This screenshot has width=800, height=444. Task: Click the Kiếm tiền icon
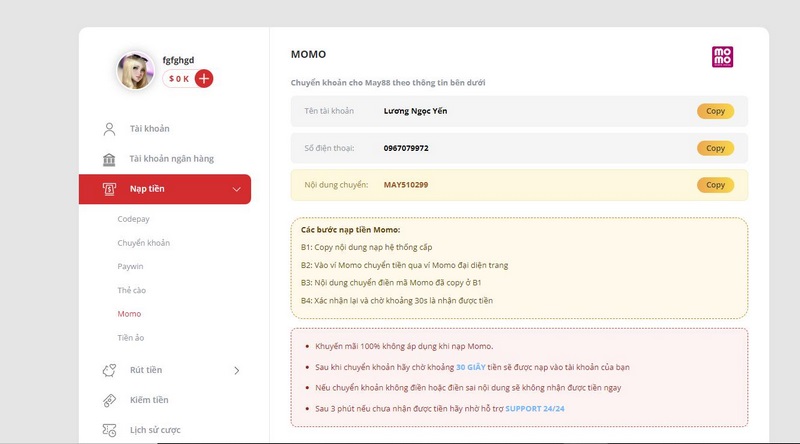pyautogui.click(x=109, y=400)
